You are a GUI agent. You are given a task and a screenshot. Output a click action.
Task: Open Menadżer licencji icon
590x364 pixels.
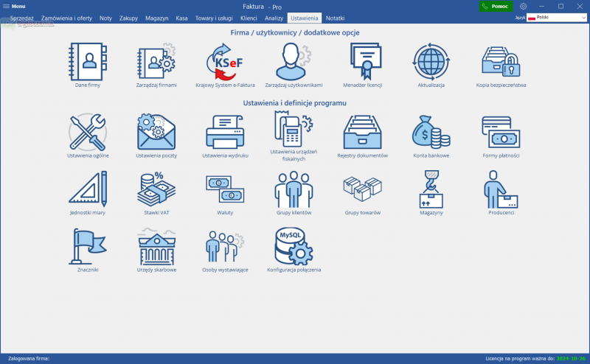362,61
